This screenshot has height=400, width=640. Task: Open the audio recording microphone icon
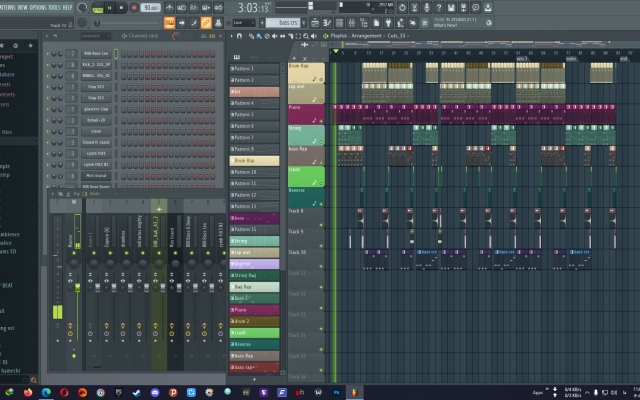[427, 7]
